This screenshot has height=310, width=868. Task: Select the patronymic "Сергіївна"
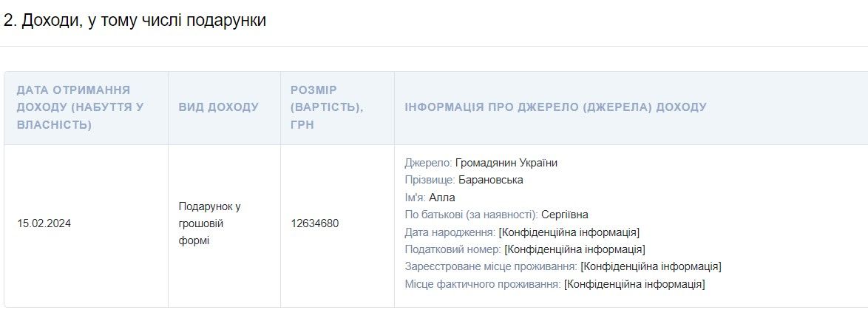click(x=565, y=215)
